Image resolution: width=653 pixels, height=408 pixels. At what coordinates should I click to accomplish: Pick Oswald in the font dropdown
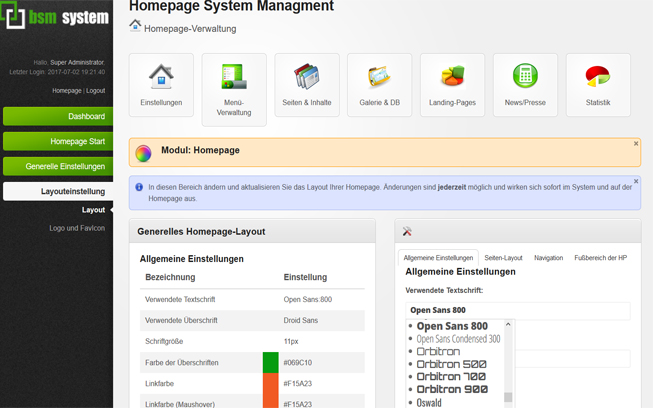pyautogui.click(x=429, y=402)
